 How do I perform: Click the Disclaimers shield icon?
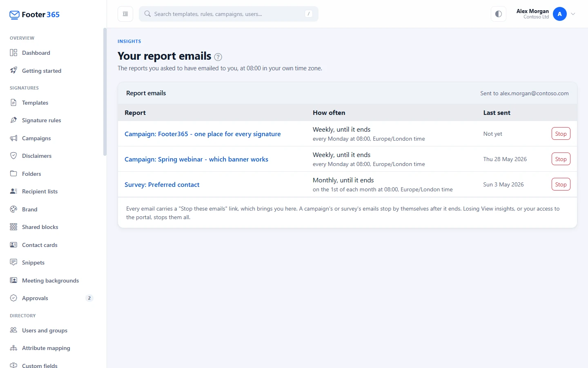point(13,156)
